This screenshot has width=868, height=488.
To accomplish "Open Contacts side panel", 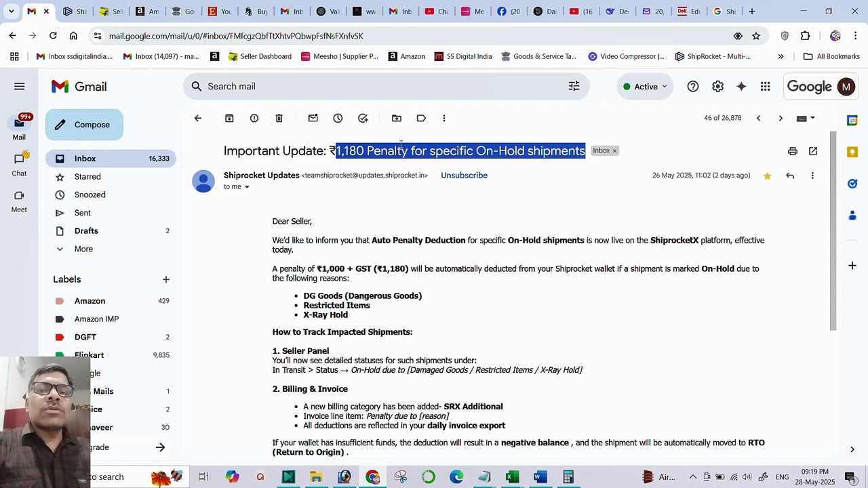I will 852,216.
